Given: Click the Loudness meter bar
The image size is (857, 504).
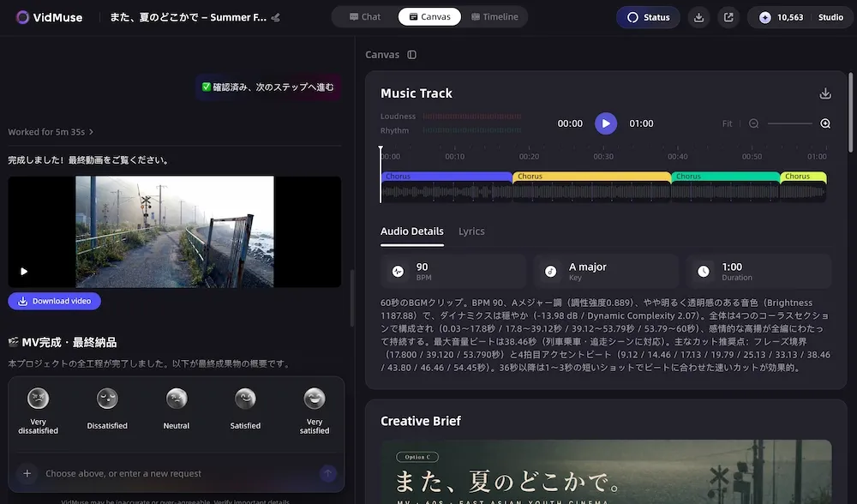Looking at the screenshot, I should [471, 117].
